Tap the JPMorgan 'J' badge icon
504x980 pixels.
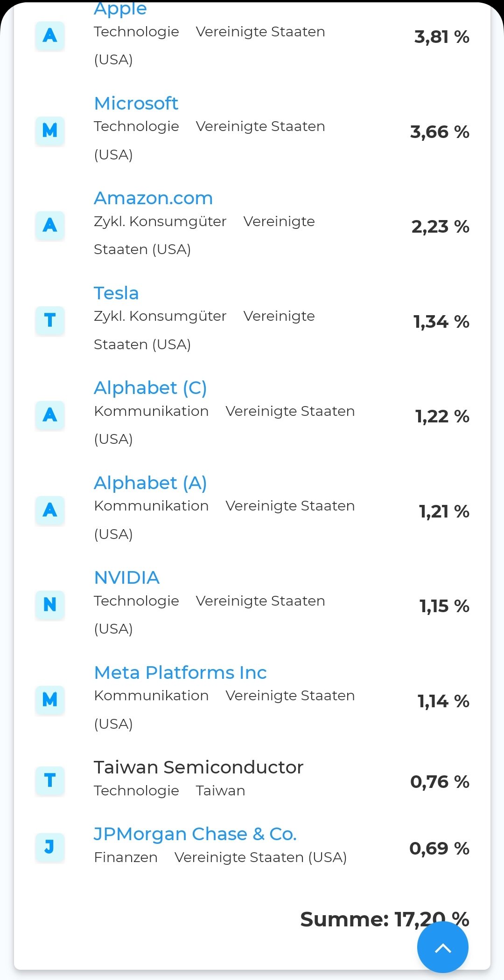pyautogui.click(x=50, y=846)
